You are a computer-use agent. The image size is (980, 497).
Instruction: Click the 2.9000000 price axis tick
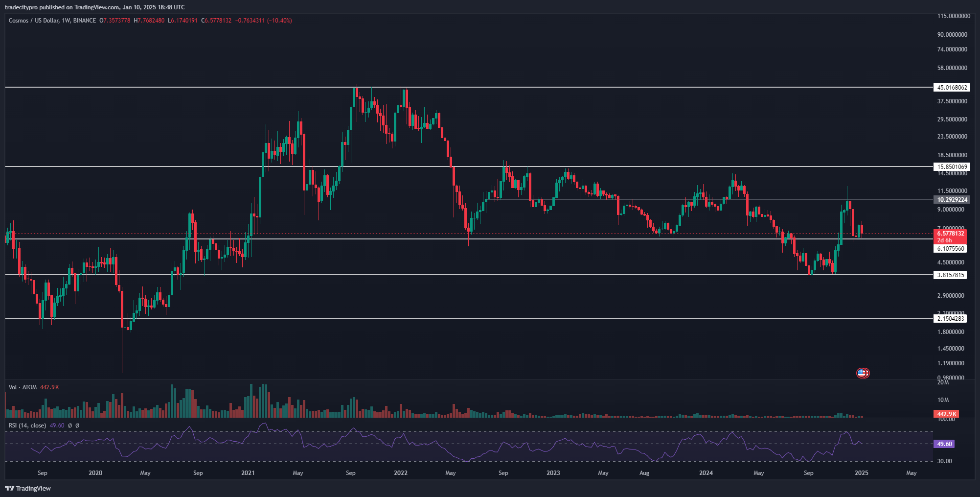(951, 296)
